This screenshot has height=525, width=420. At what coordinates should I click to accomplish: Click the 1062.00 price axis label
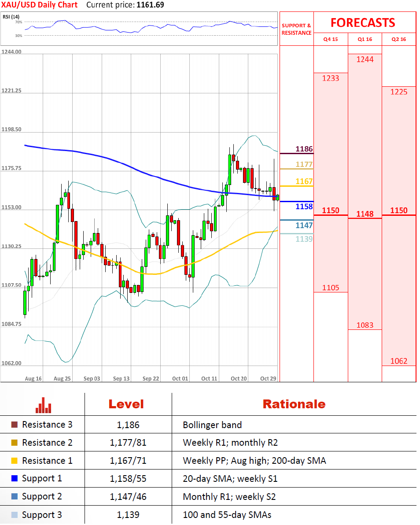pyautogui.click(x=11, y=363)
